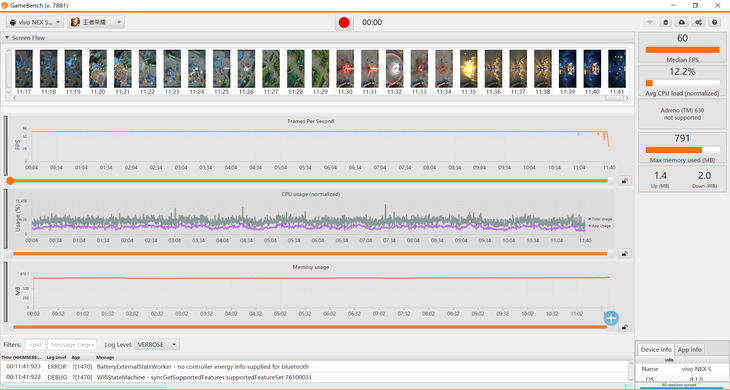Screen dimensions: 730x390
Task: Open settings with the gears icon
Action: [x=698, y=22]
